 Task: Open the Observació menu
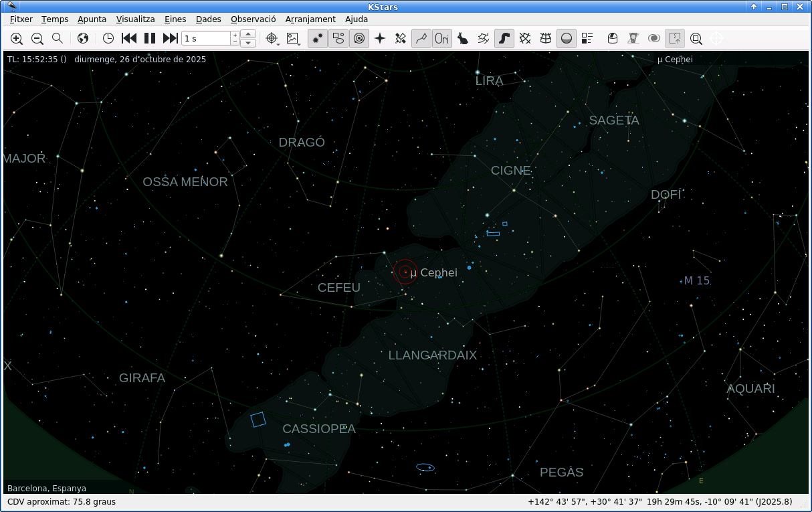pyautogui.click(x=253, y=19)
